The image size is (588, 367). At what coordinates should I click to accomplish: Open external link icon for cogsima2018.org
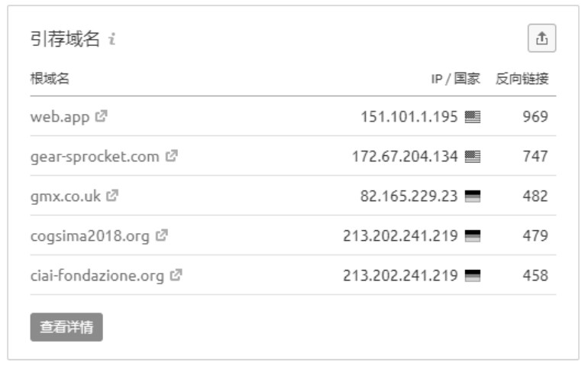pyautogui.click(x=162, y=235)
